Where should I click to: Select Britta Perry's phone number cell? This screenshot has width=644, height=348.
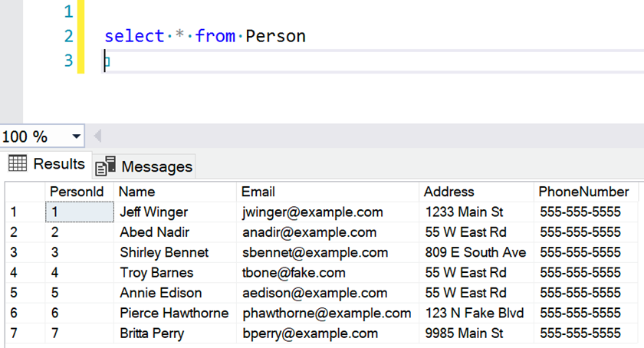click(580, 333)
